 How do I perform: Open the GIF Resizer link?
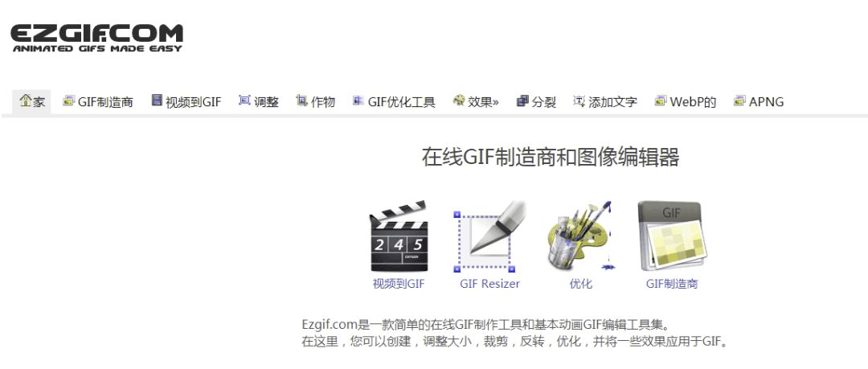pos(490,284)
